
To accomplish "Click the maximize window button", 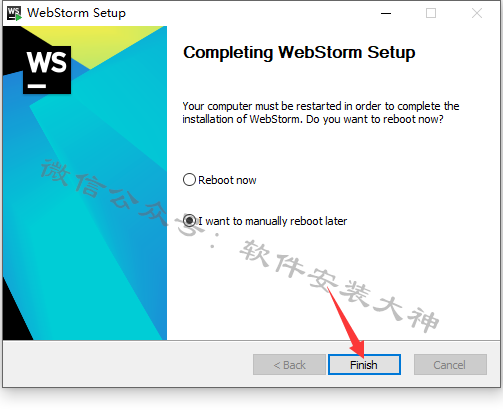I will pyautogui.click(x=431, y=13).
